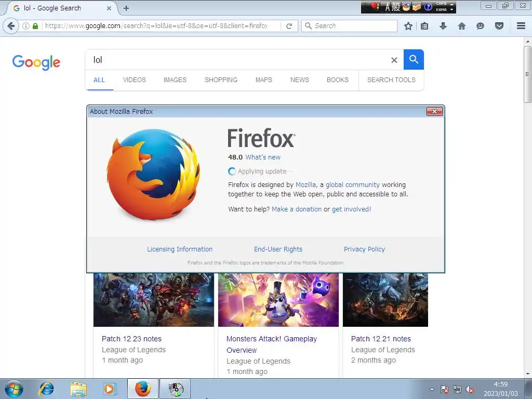532x399 pixels.
Task: Open Windows Explorer folder on taskbar
Action: [x=78, y=389]
